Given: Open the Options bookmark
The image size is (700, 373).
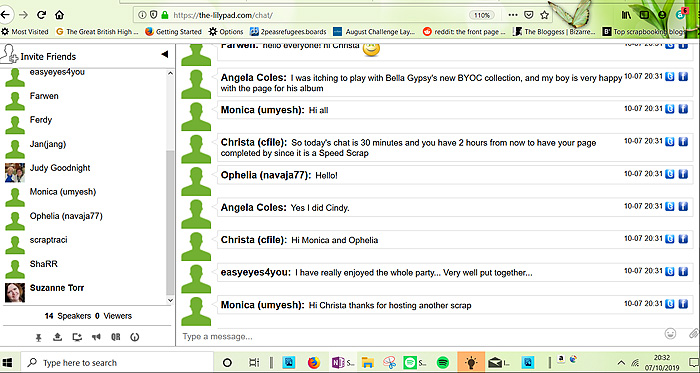Looking at the screenshot, I should 226,32.
